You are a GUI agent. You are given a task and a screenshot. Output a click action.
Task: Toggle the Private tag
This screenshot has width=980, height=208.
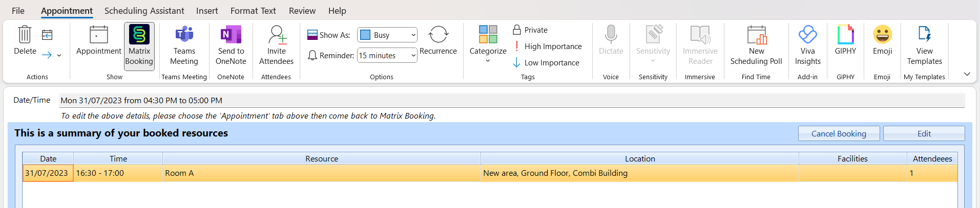530,30
